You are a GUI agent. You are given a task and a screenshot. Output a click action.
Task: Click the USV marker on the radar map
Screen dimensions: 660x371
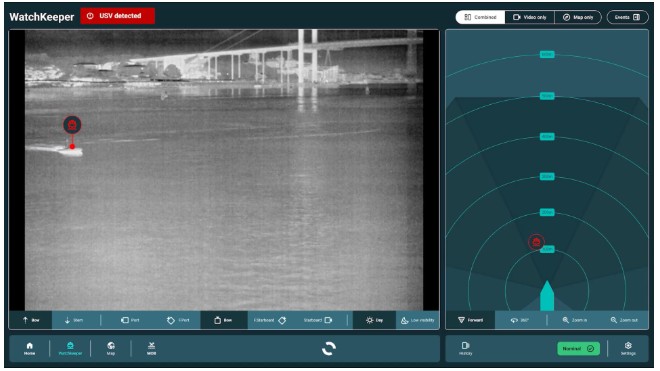pos(536,242)
